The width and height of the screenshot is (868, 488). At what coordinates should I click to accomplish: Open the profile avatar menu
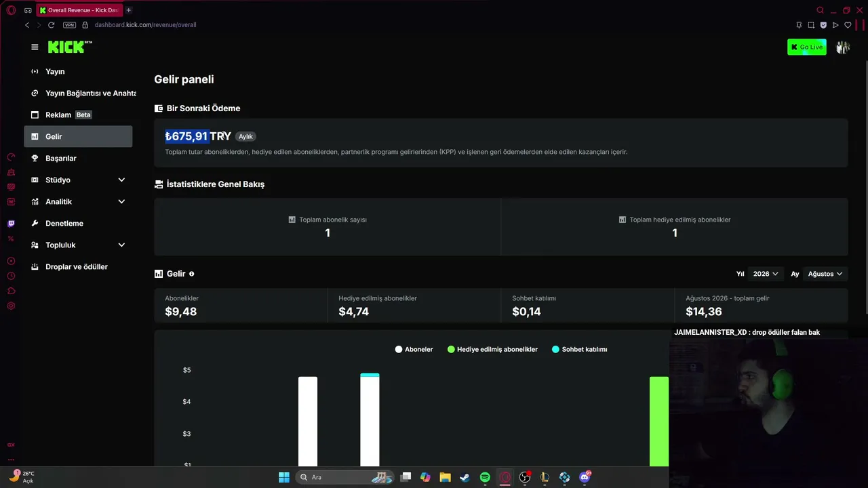click(x=843, y=47)
